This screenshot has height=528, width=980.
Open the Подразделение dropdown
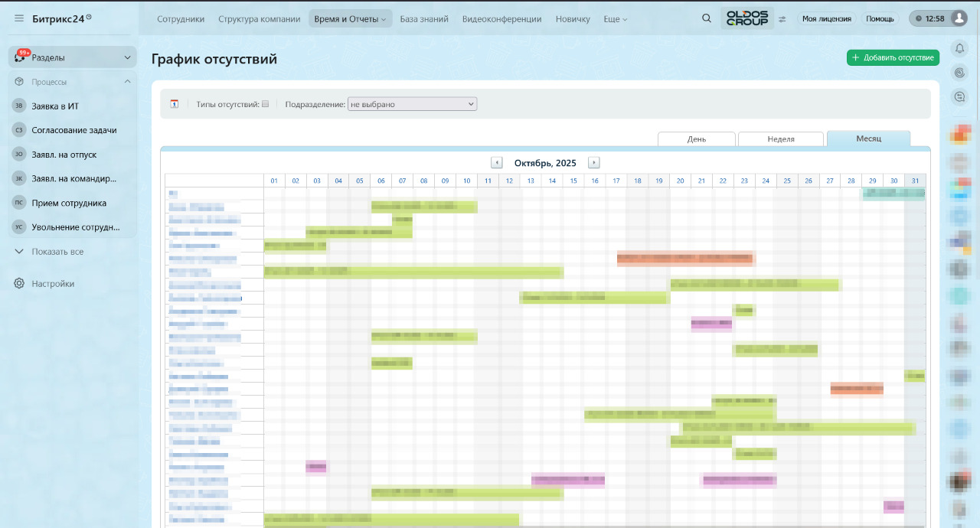[x=412, y=104]
